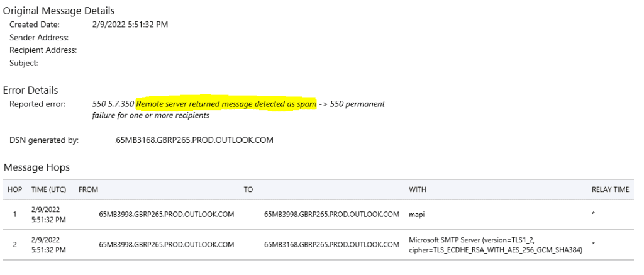Click the Subject label
Viewport: 644px width, 275px height.
[24, 64]
